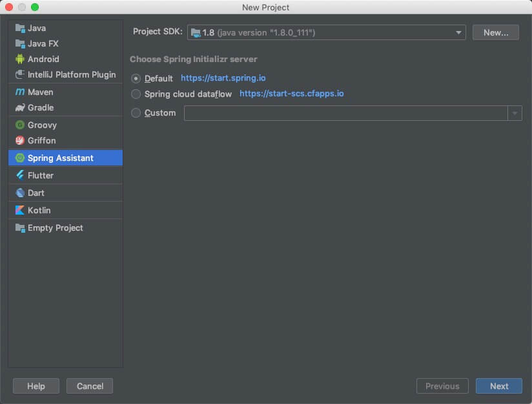
Task: Choose Java FX project type label
Action: [x=43, y=43]
